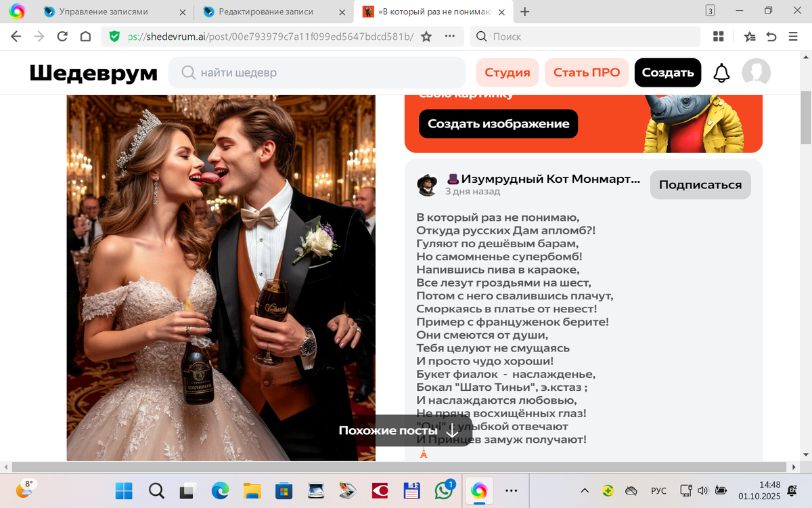Image resolution: width=812 pixels, height=508 pixels.
Task: Close the Управление записями tab
Action: 182,12
